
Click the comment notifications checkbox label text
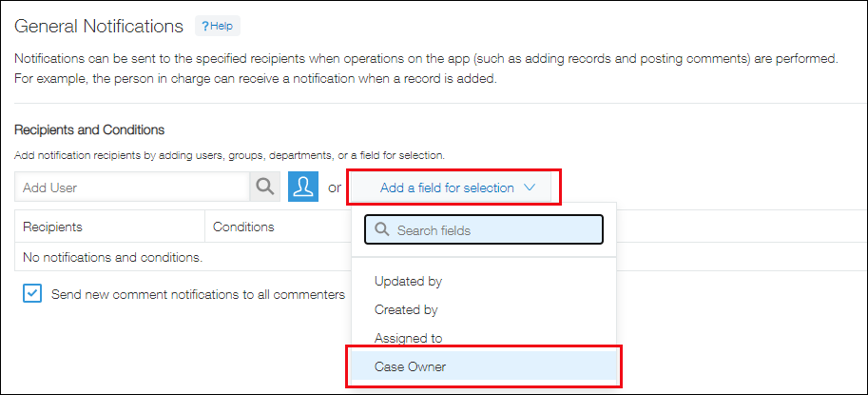(198, 294)
